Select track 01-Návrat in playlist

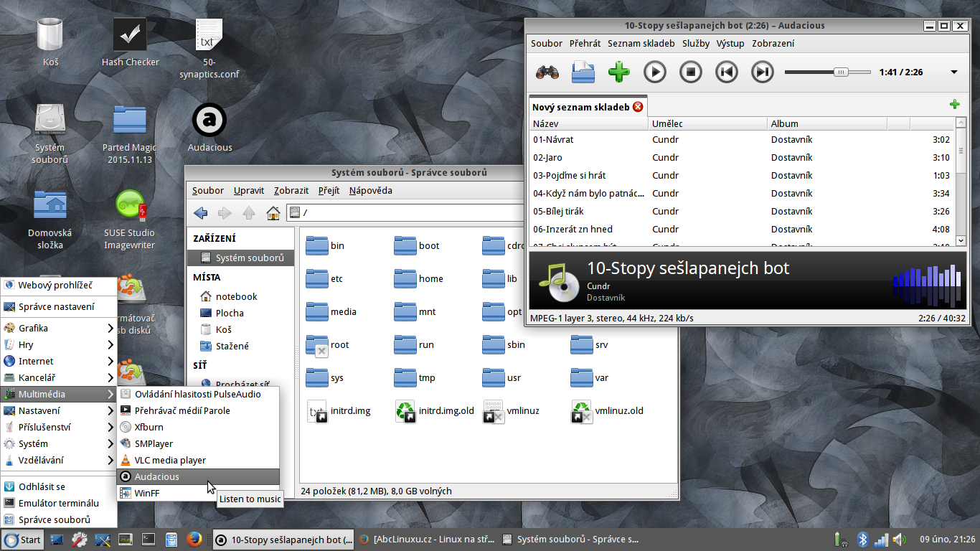coord(742,139)
